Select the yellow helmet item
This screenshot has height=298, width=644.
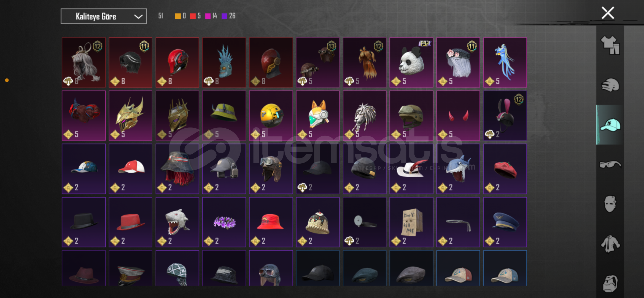[271, 116]
